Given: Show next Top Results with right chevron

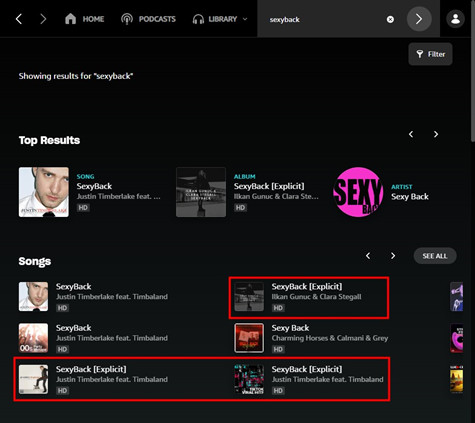Looking at the screenshot, I should (436, 134).
